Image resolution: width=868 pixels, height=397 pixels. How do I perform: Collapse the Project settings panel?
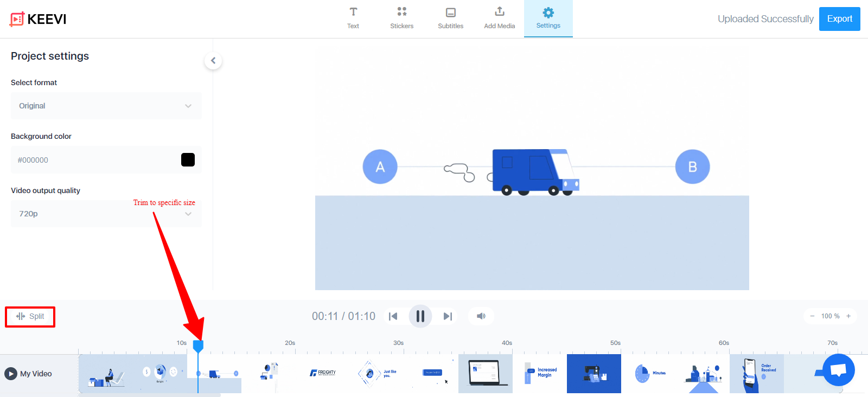pyautogui.click(x=213, y=61)
